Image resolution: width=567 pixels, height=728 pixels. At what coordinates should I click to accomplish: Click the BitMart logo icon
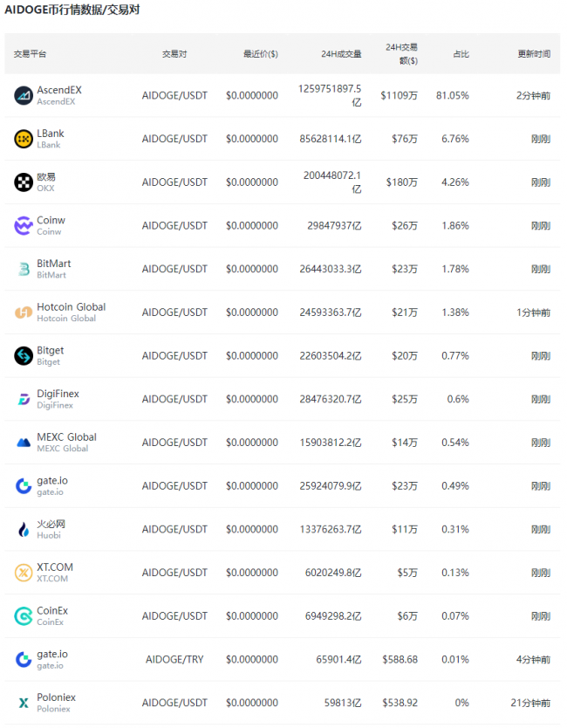click(x=24, y=269)
